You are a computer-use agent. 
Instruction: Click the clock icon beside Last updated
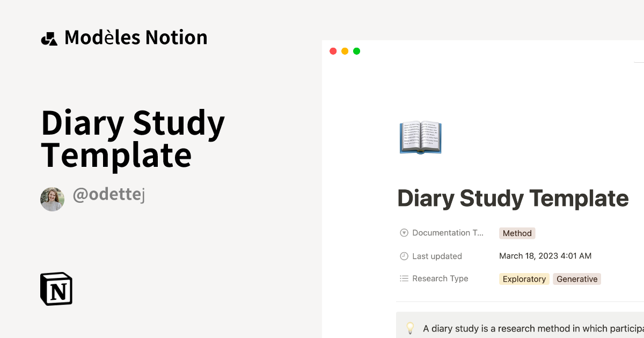[x=404, y=256]
